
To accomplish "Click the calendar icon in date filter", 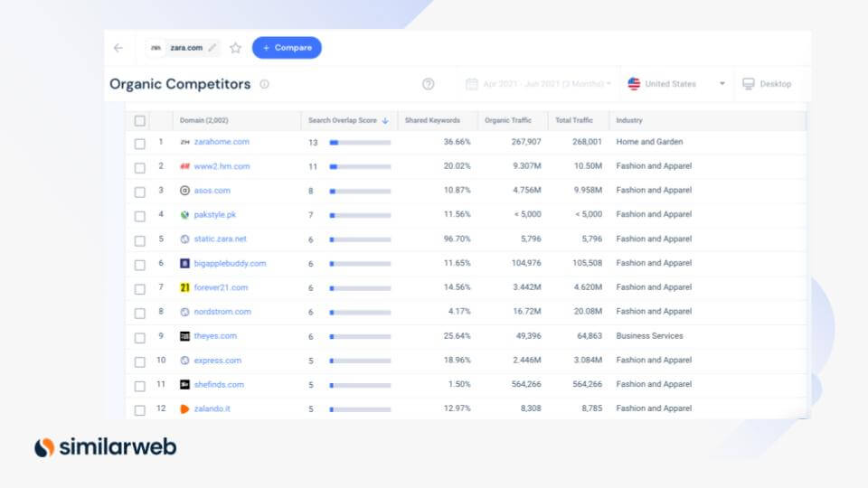I will tap(472, 84).
